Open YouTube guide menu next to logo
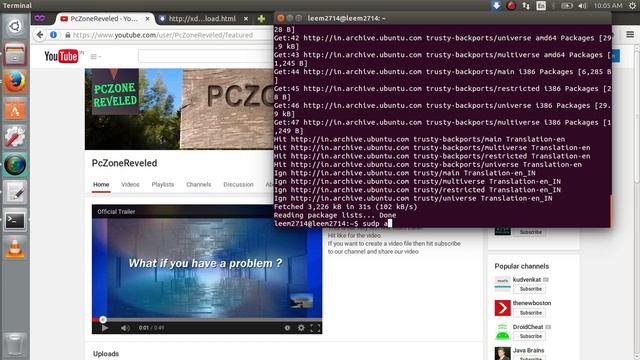 (96, 56)
